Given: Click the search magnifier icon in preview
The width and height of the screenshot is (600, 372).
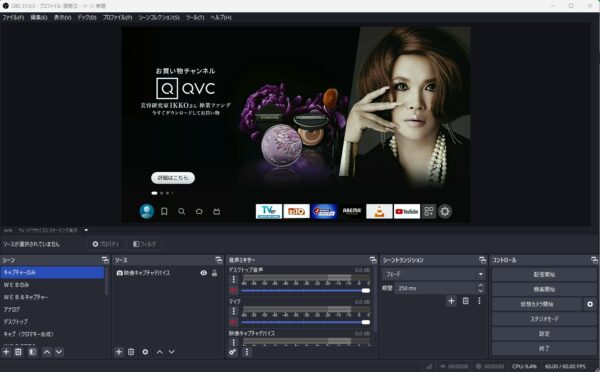Looking at the screenshot, I should click(181, 211).
